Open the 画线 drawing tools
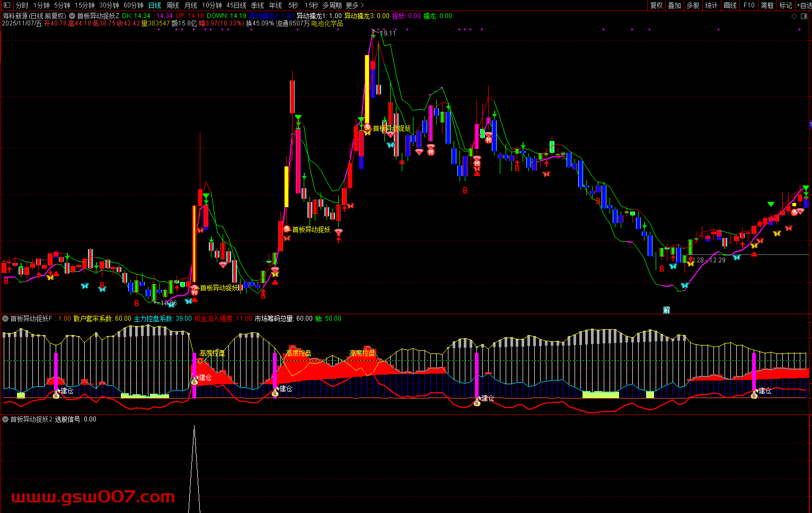The width and height of the screenshot is (812, 513). pos(730,5)
